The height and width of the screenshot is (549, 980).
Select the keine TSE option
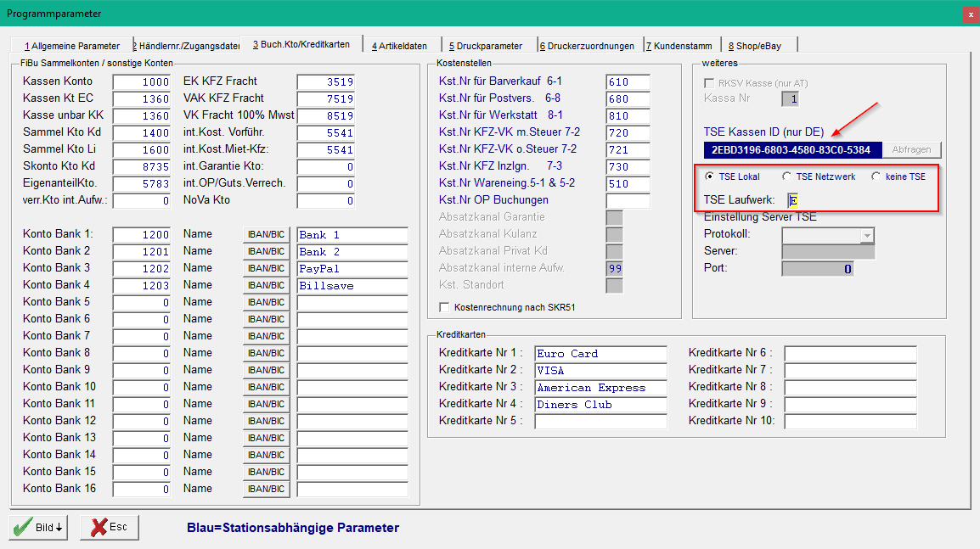[x=876, y=176]
